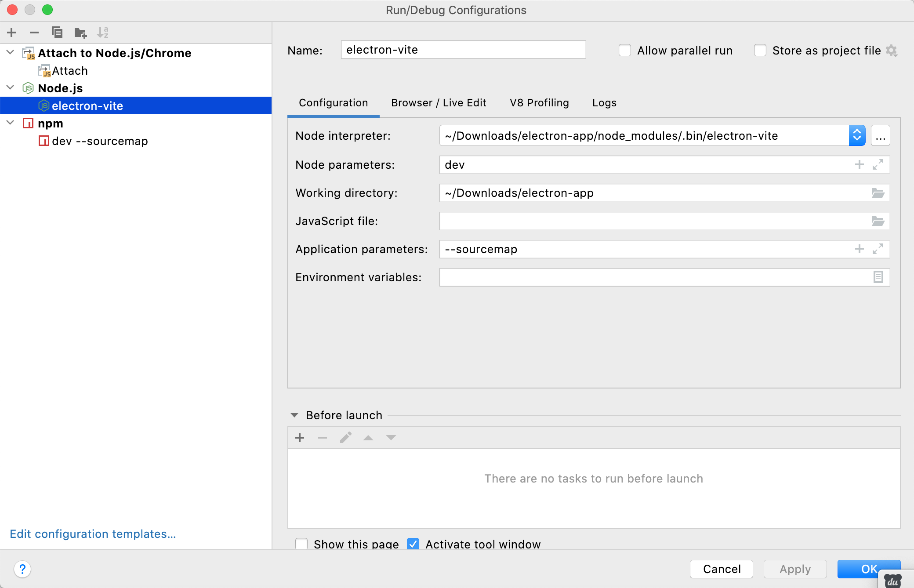The image size is (914, 588).
Task: Open JavaScript file browse folder icon
Action: pos(878,221)
